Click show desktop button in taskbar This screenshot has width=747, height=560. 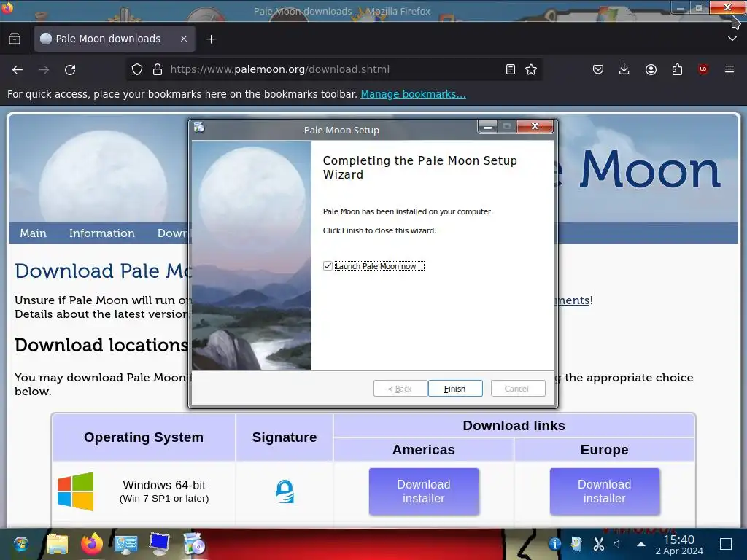tap(726, 544)
